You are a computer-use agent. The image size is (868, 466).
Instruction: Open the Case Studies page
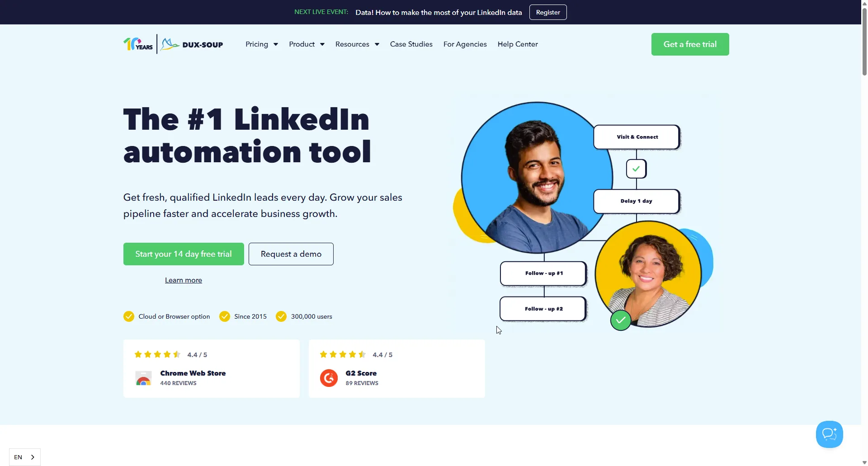click(411, 44)
